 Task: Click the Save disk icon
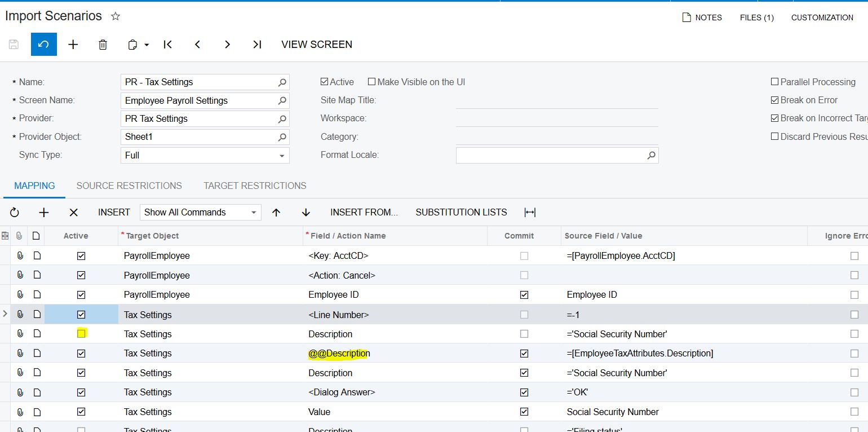(x=14, y=45)
